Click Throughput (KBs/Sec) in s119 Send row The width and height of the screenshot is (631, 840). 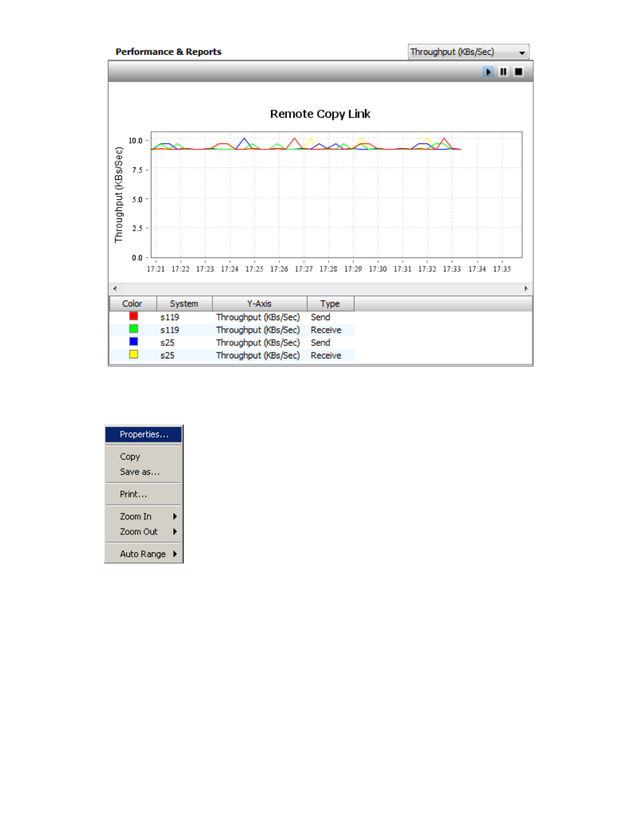pos(258,317)
